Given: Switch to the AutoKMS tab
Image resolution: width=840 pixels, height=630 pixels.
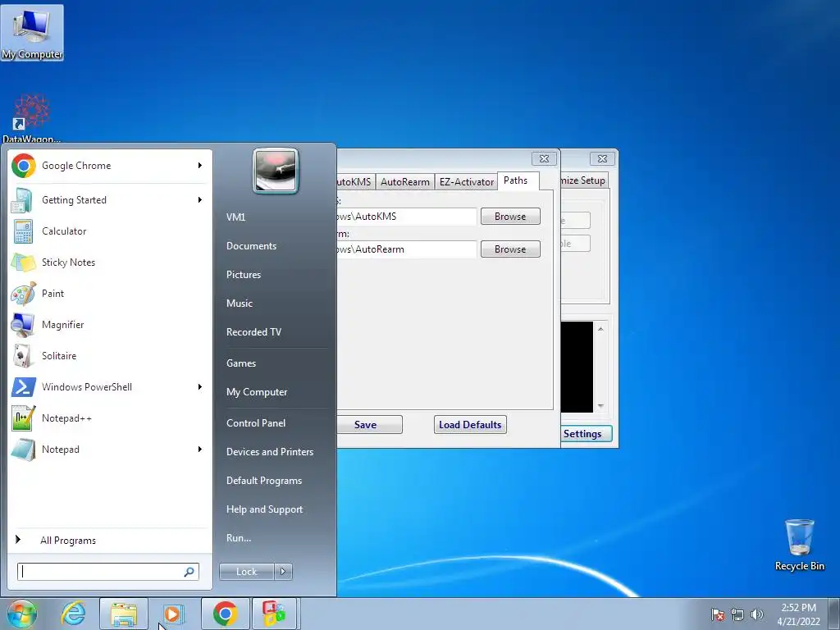Looking at the screenshot, I should 354,181.
